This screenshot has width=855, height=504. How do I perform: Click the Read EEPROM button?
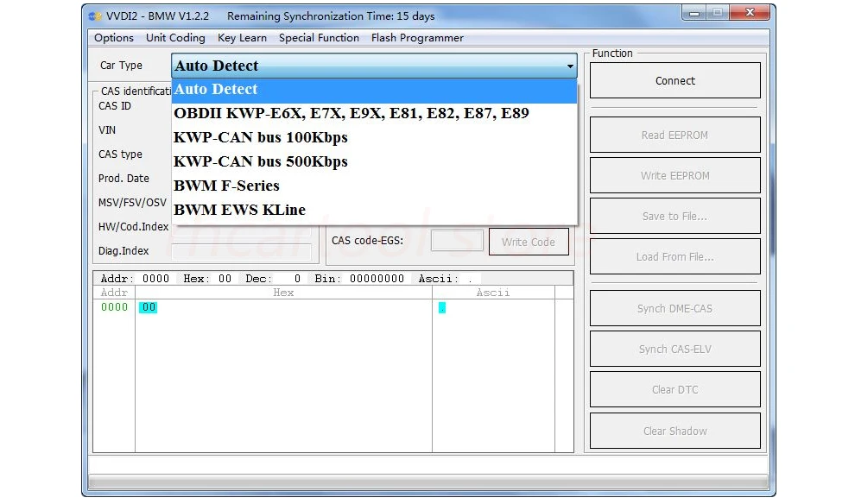coord(675,135)
